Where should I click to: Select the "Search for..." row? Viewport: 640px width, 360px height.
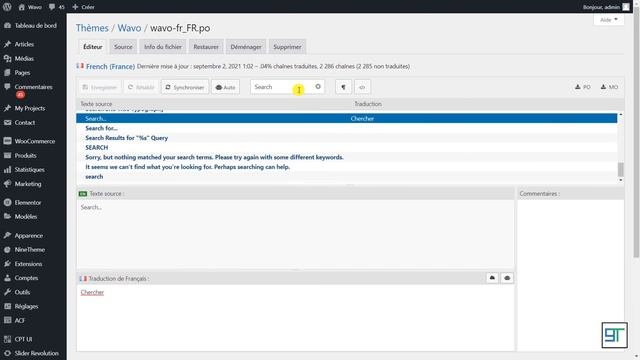point(347,128)
